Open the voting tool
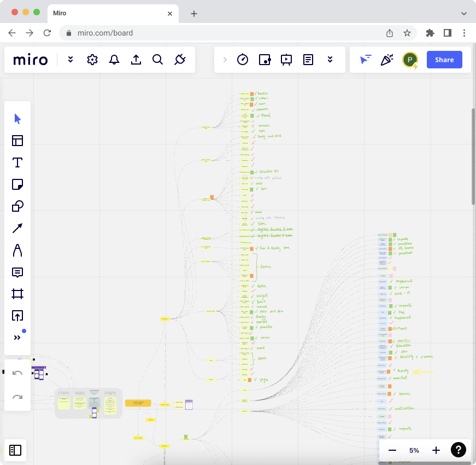 coord(265,60)
